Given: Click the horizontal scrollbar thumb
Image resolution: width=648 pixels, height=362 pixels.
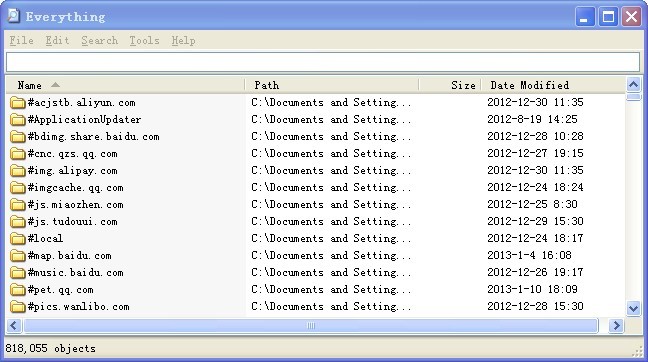Looking at the screenshot, I should [x=311, y=326].
